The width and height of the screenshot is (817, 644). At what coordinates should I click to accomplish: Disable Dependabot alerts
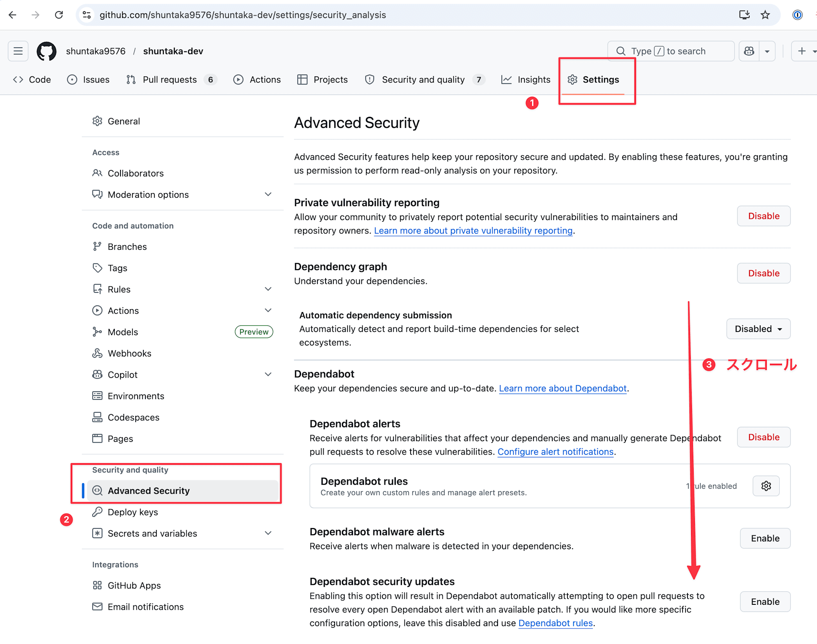[763, 437]
